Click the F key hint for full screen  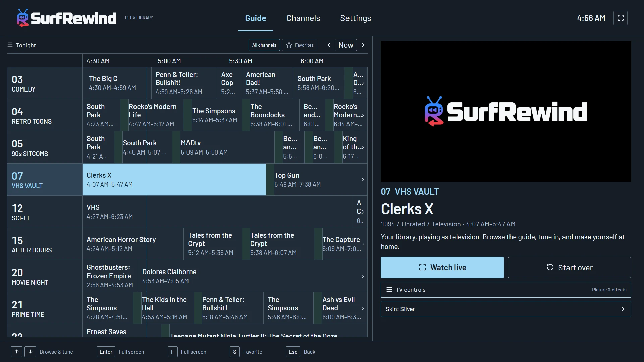pos(172,352)
